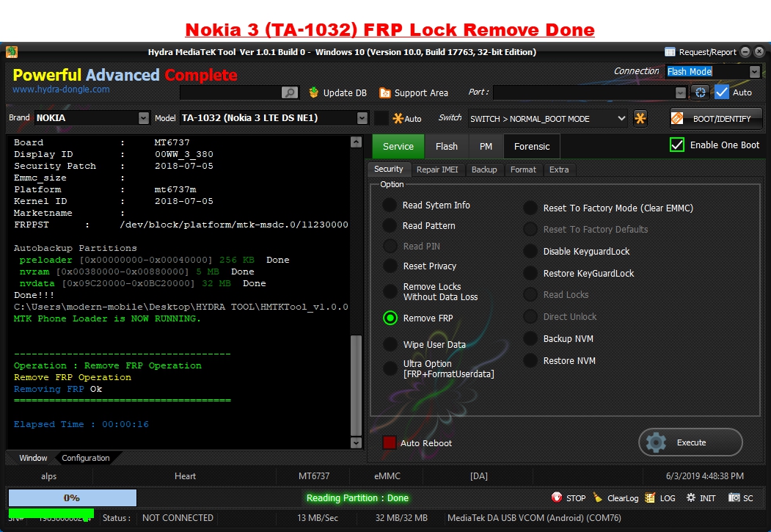The image size is (771, 532).
Task: Open the Format sub-tab
Action: (523, 170)
